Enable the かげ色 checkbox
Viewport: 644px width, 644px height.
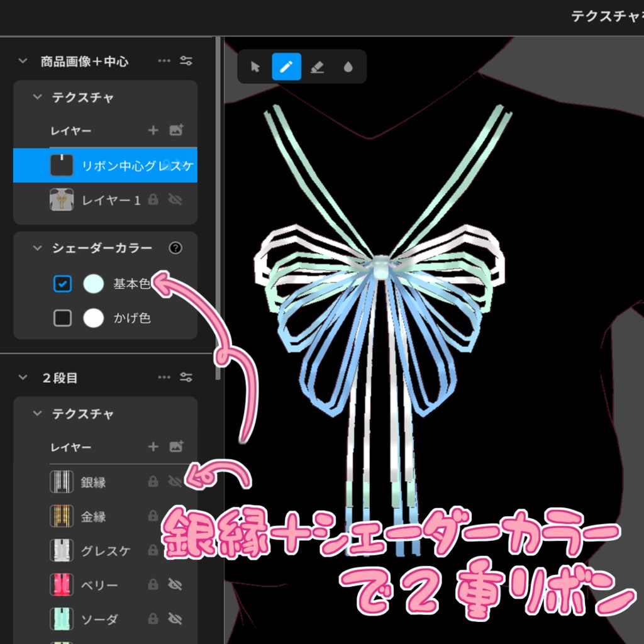click(62, 318)
